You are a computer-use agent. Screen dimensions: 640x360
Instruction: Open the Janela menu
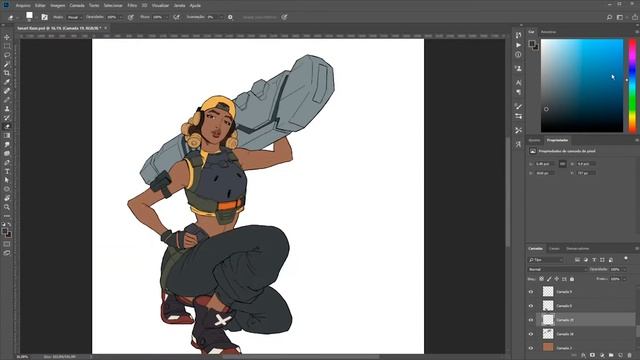pos(179,6)
